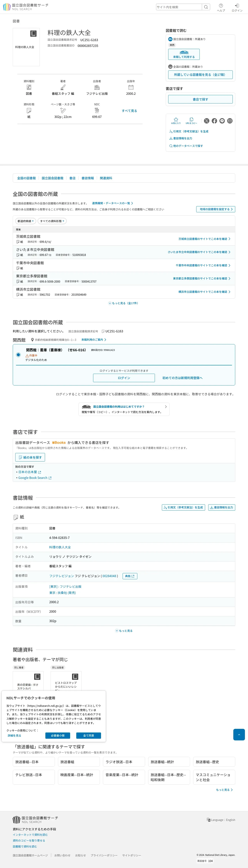Add to favorites with the star icon
This screenshot has width=248, height=868.
pyautogui.click(x=176, y=121)
